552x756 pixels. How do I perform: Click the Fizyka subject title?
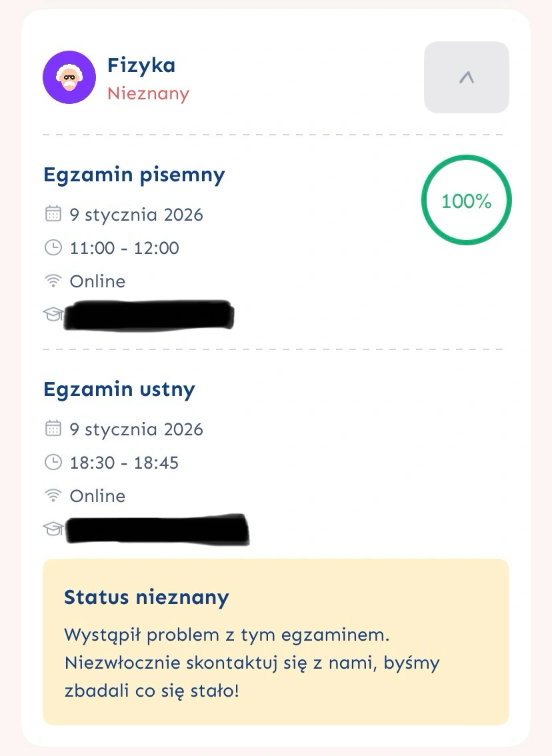[141, 65]
